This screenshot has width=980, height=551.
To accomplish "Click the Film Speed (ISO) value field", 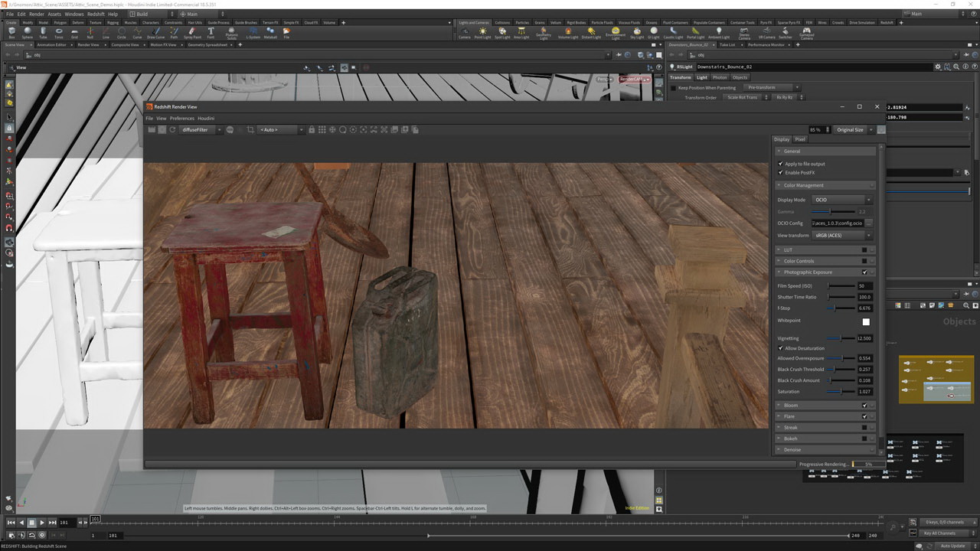I will point(865,285).
